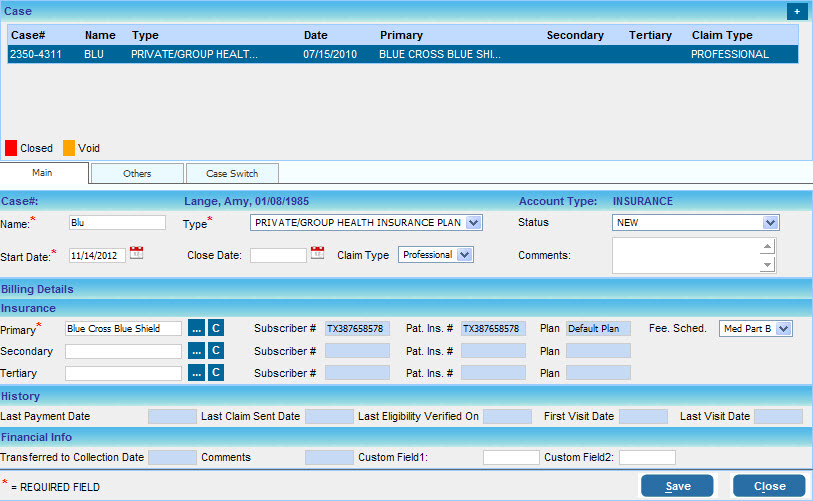Click the C button beside Primary insurance
813x501 pixels.
pyautogui.click(x=215, y=328)
